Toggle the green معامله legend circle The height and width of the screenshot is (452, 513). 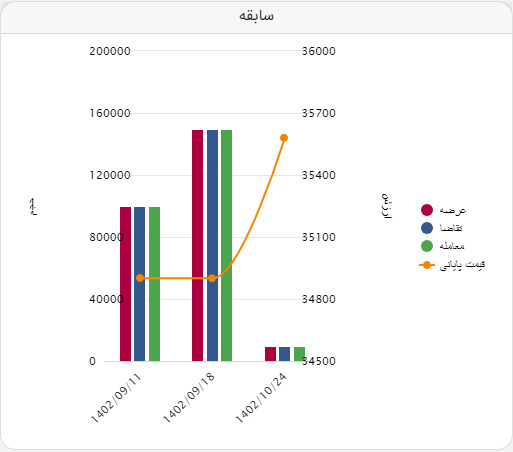point(427,246)
